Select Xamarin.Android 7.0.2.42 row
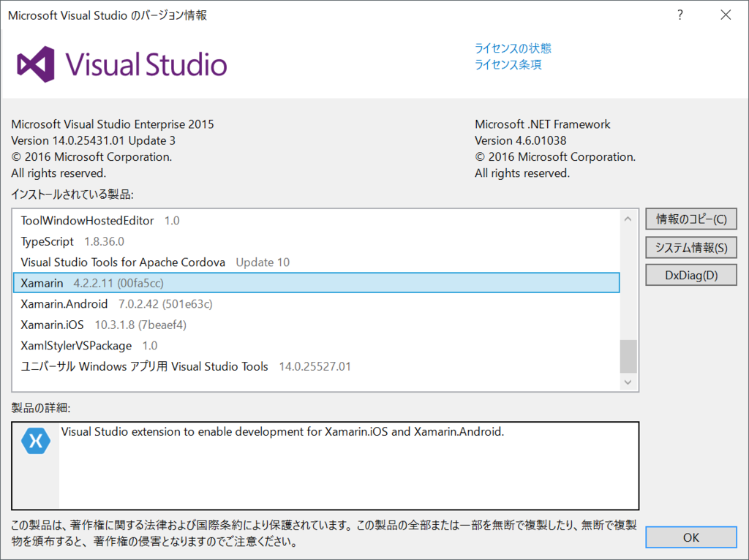Screen dimensions: 749x560 317,304
